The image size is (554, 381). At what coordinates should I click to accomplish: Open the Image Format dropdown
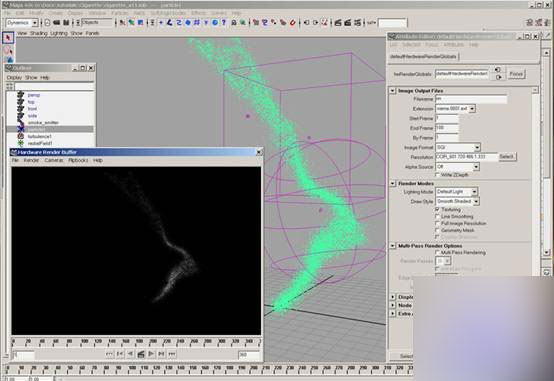[x=458, y=147]
